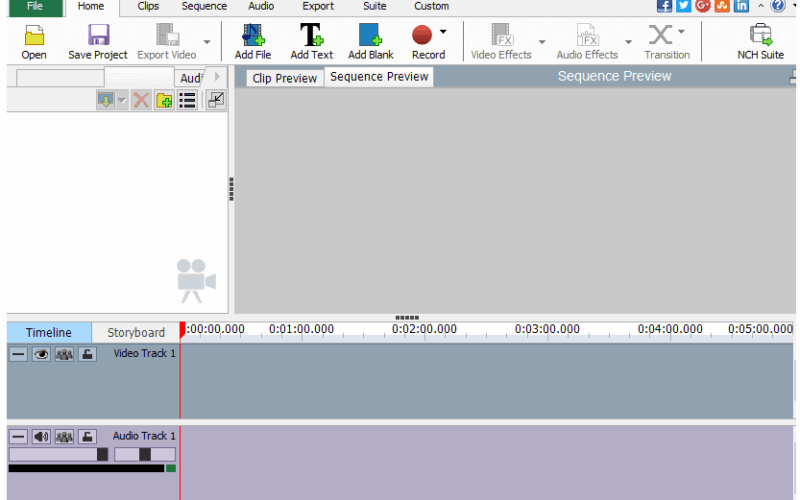Viewport: 800px width, 500px height.
Task: Toggle the lock on Audio Track 1
Action: 87,436
